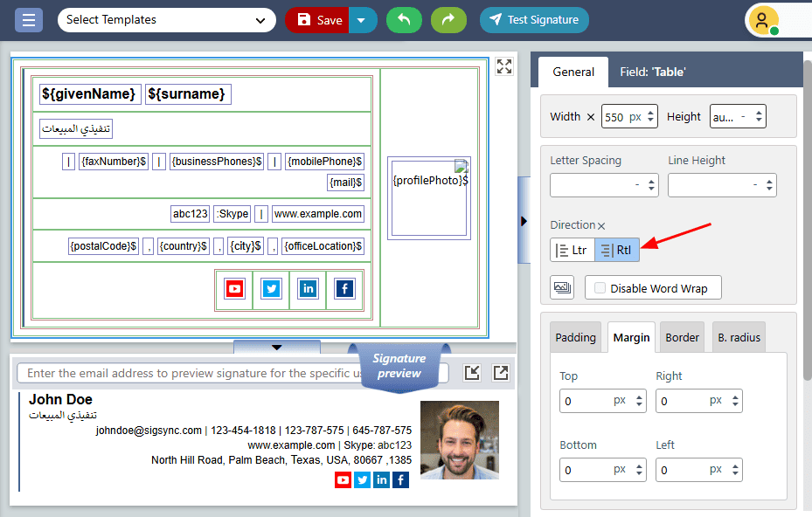Click the redo arrow button

(448, 19)
